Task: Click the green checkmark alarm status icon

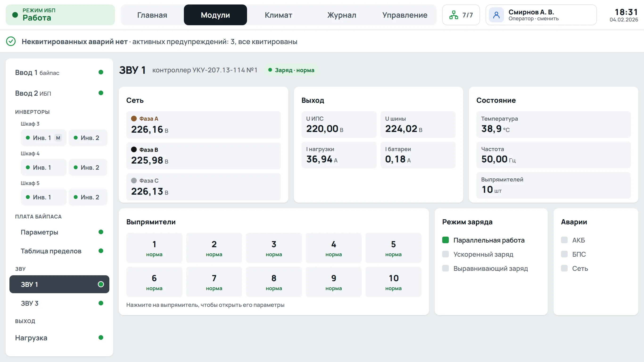Action: 11,41
